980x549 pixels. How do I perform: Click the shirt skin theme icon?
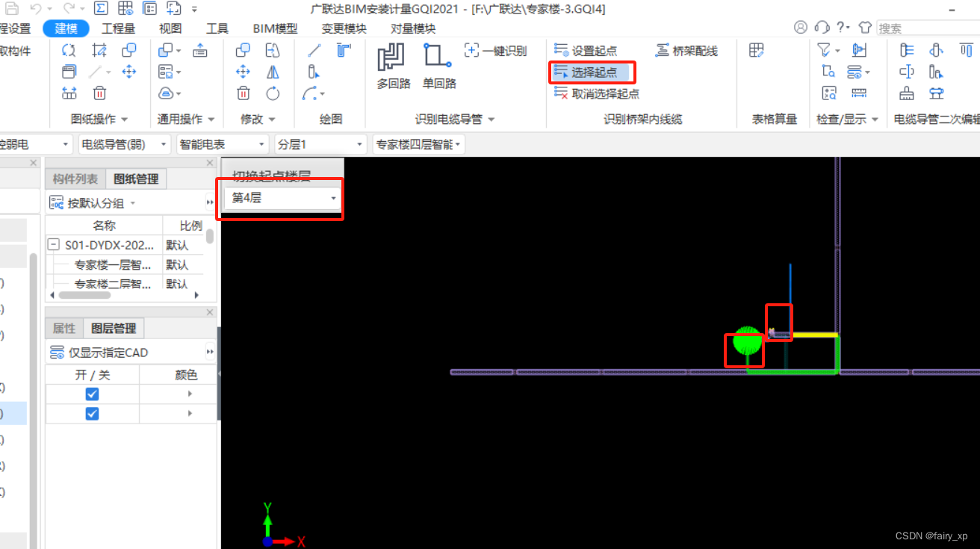coord(865,27)
